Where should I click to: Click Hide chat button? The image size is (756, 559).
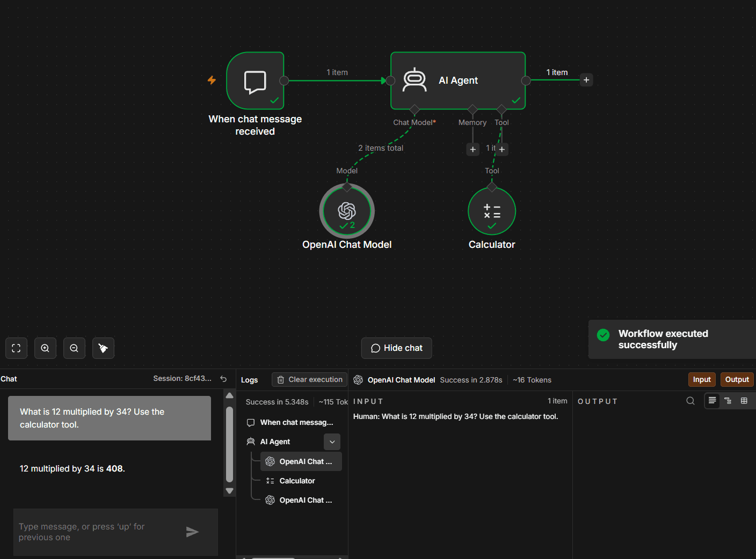396,348
